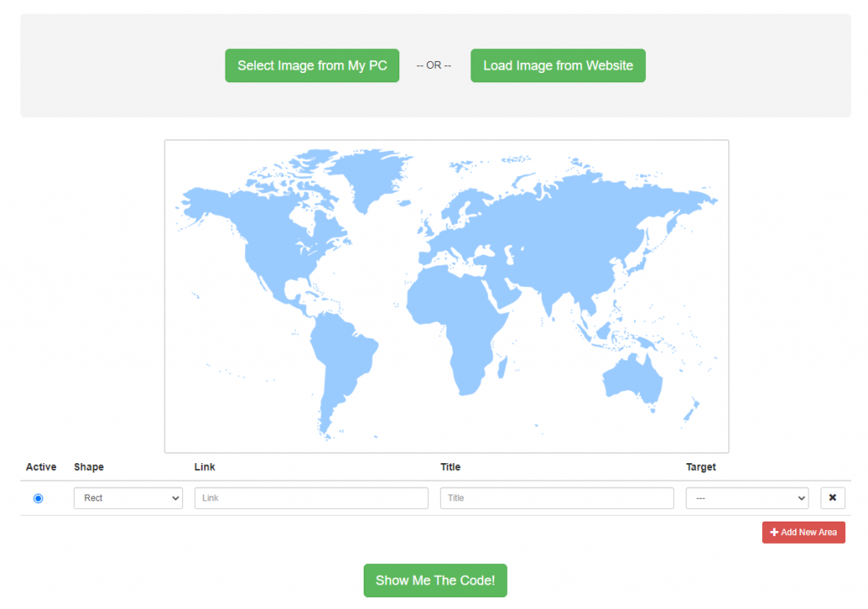Image resolution: width=868 pixels, height=609 pixels.
Task: Click inside the Link input field
Action: (x=311, y=498)
